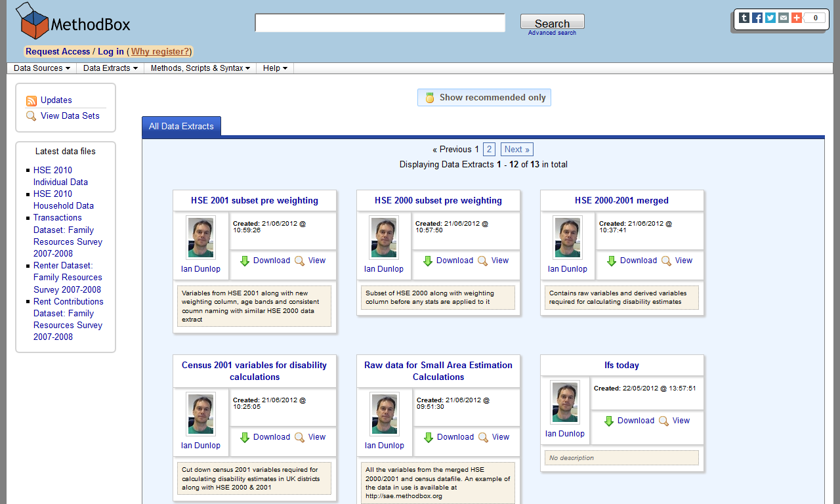This screenshot has height=504, width=840.
Task: Share page on Tumblr icon
Action: point(744,18)
